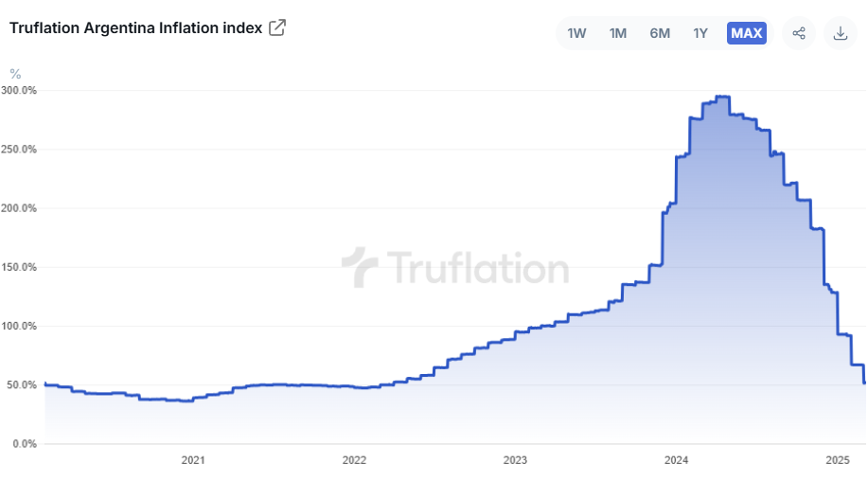Select the 1W time range
The height and width of the screenshot is (481, 868).
(576, 33)
